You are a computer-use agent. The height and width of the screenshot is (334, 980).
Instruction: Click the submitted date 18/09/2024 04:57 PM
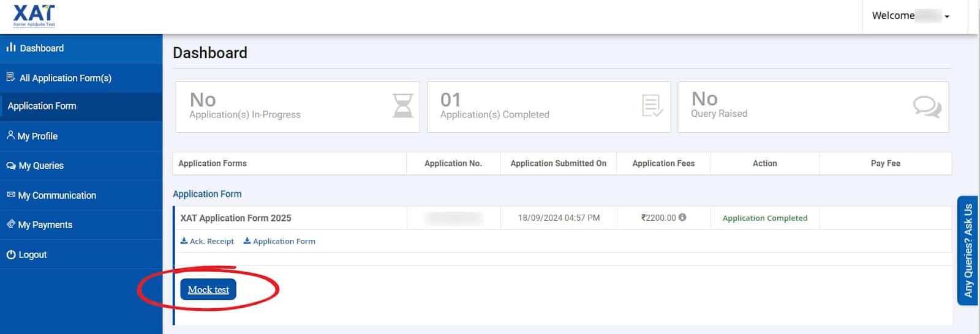(x=559, y=218)
